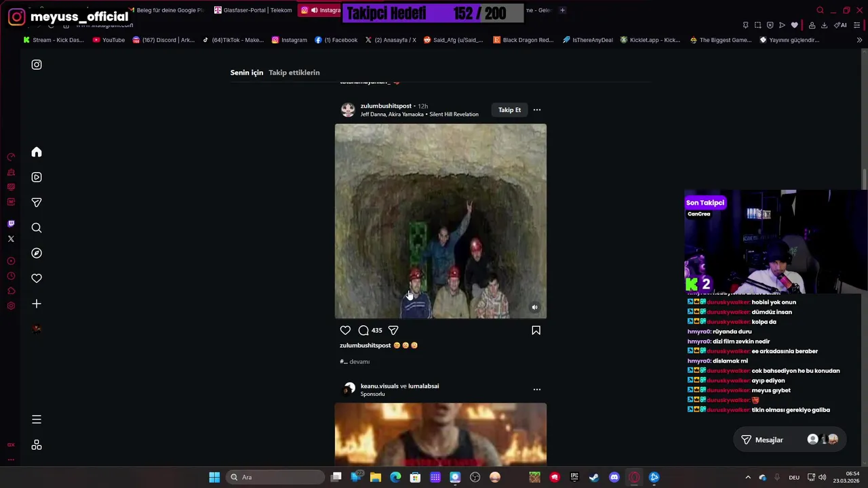The image size is (868, 488).
Task: Open Windows Start menu
Action: 214,477
